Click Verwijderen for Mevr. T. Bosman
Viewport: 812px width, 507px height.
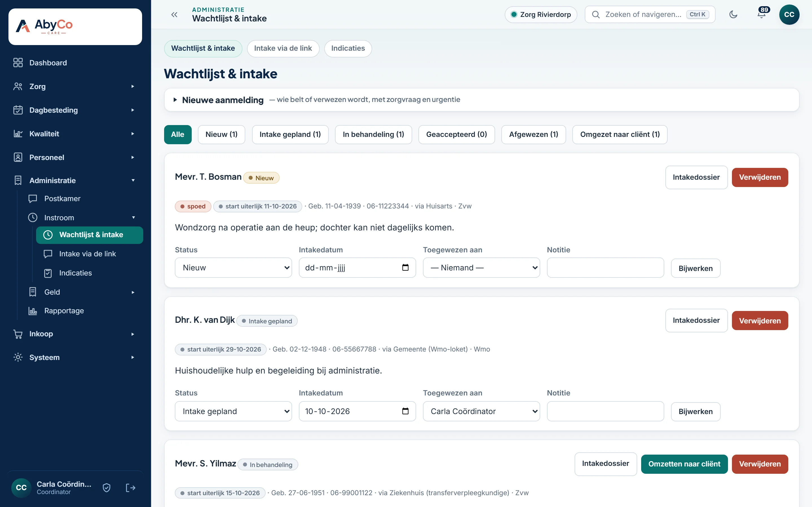click(760, 177)
